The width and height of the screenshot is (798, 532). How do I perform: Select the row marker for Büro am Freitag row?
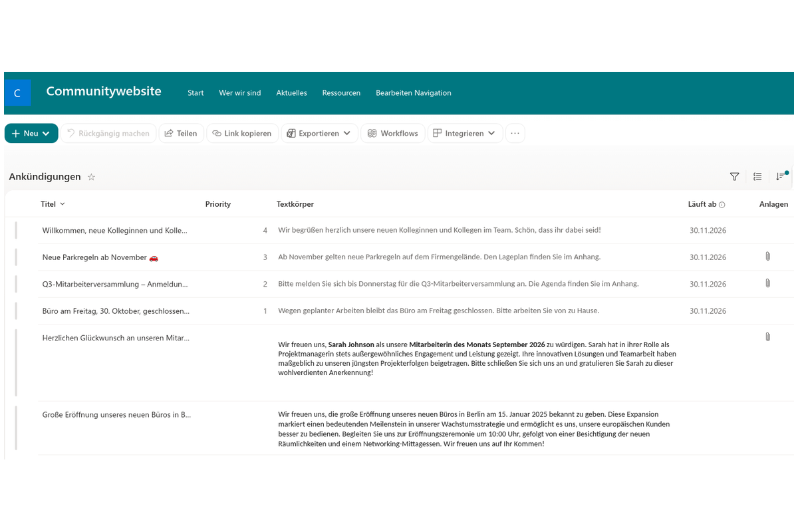tap(16, 311)
